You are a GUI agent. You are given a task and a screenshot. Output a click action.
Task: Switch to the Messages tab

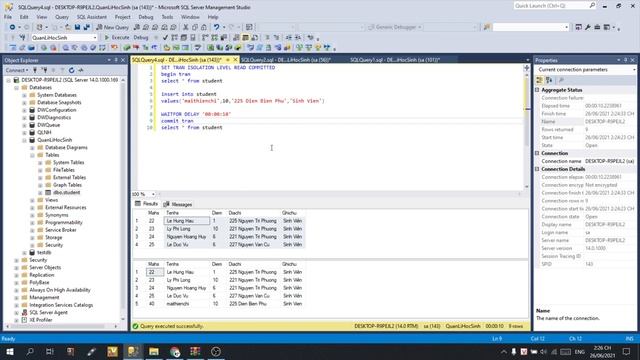coord(178,204)
